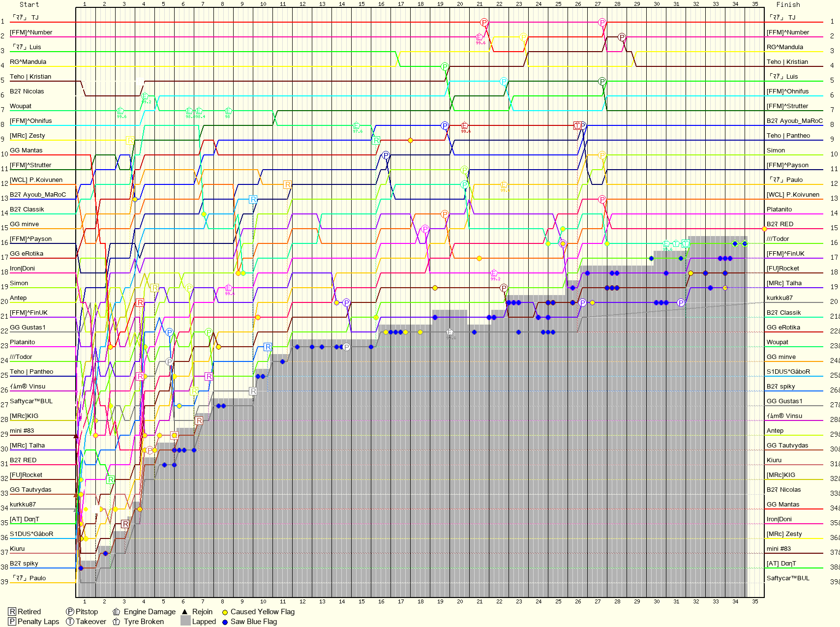840x627 pixels.
Task: Click the Retired 'R' legend icon
Action: [x=12, y=612]
